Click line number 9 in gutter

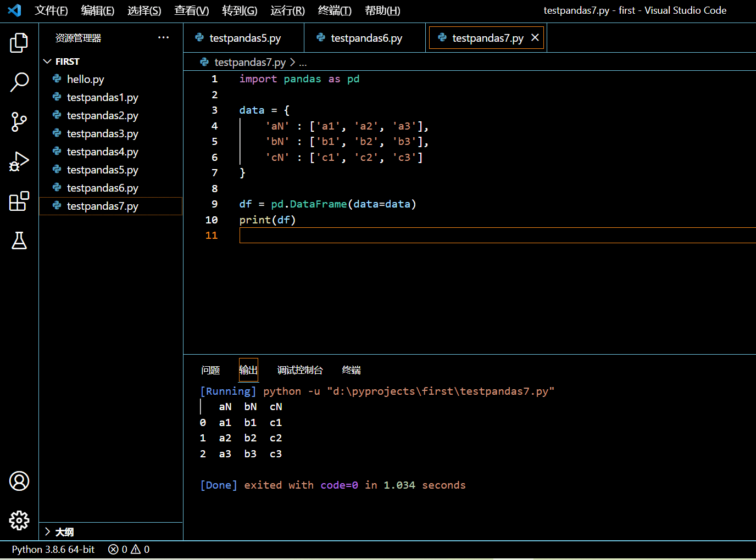click(x=214, y=204)
